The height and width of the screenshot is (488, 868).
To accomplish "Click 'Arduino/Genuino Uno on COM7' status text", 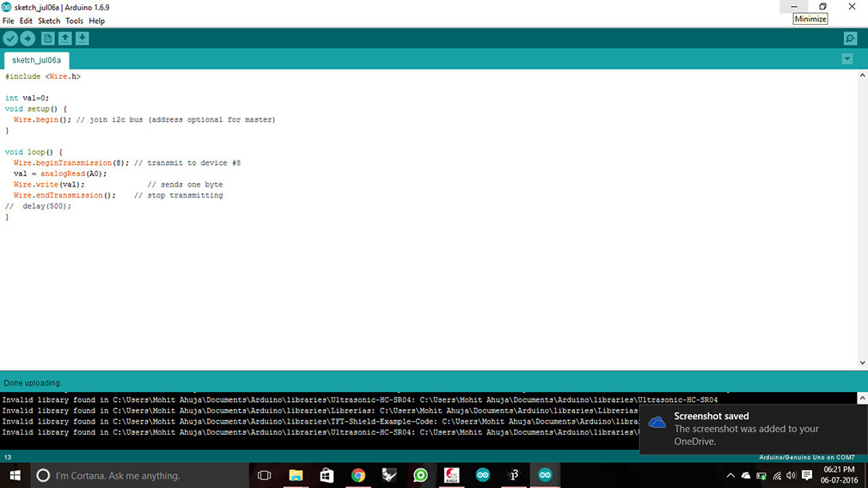I will pos(807,458).
